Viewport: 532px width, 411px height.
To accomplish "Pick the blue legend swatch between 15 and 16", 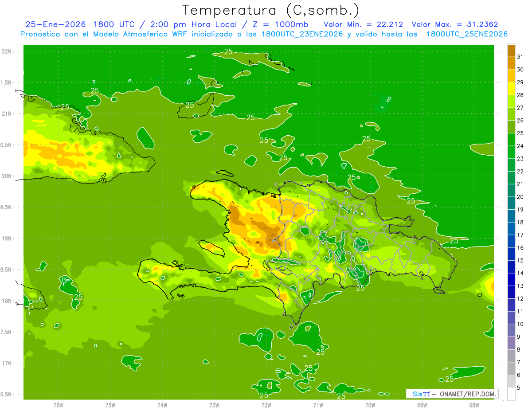I will (x=511, y=254).
